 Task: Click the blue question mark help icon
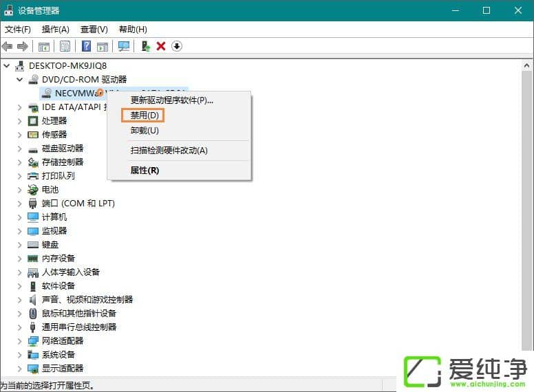[87, 46]
